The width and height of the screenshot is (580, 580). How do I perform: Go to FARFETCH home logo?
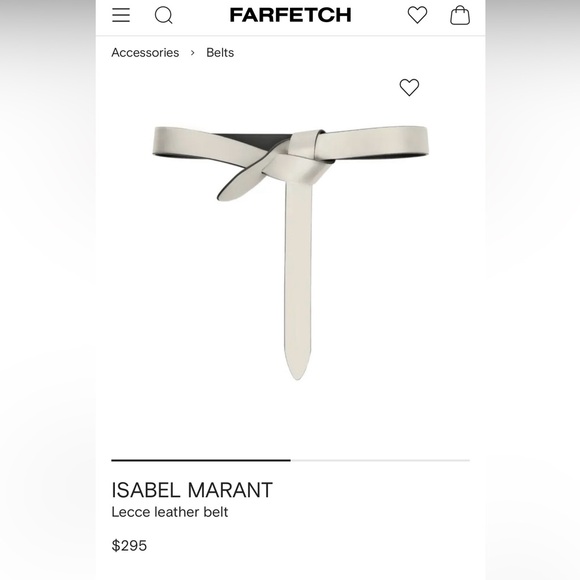coord(290,15)
